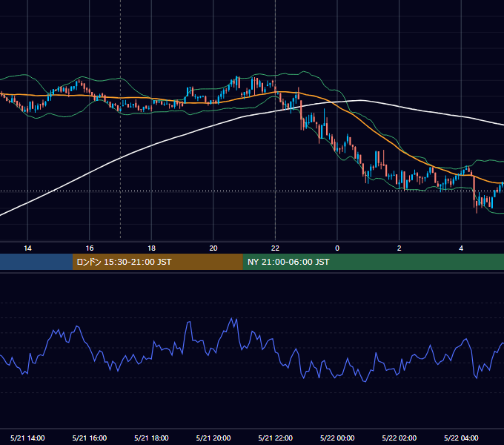
Task: Select the NY 21:00-06:00 JST session bar
Action: (x=373, y=262)
